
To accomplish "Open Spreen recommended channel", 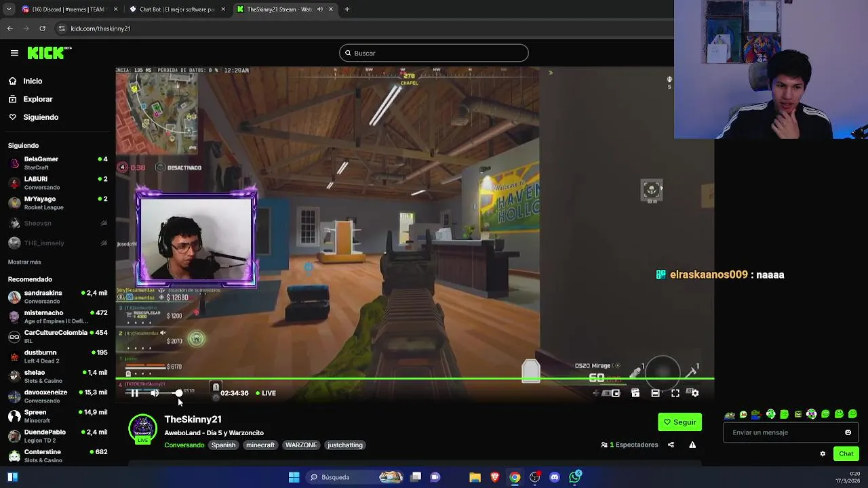I will click(58, 415).
